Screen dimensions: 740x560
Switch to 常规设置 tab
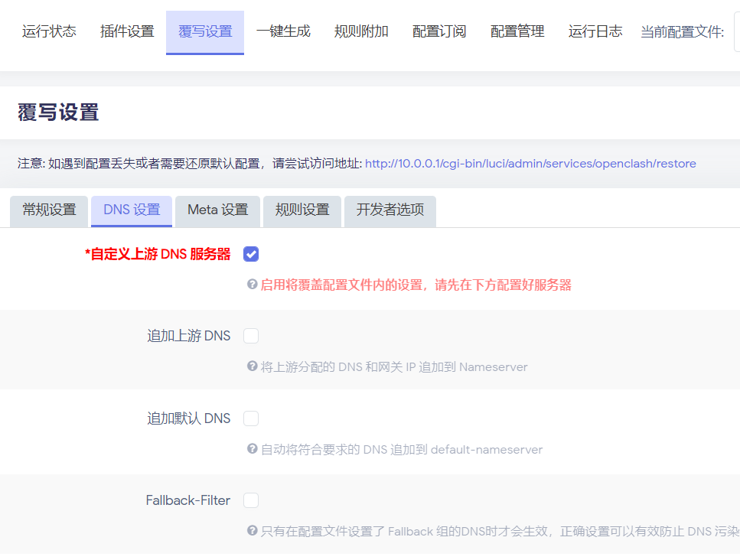pos(49,210)
